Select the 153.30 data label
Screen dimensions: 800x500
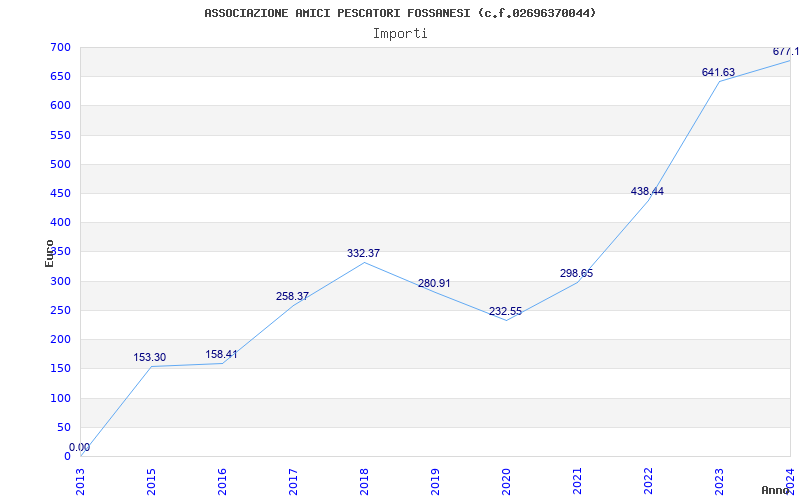149,357
